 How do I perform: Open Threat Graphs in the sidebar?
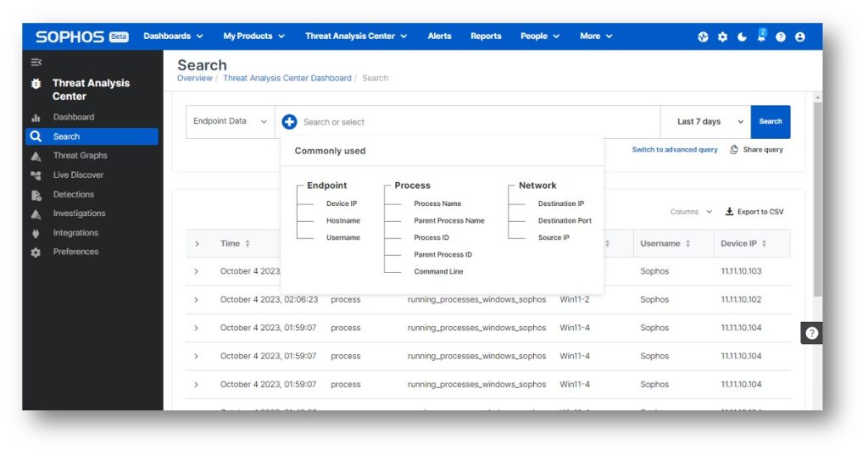(80, 156)
